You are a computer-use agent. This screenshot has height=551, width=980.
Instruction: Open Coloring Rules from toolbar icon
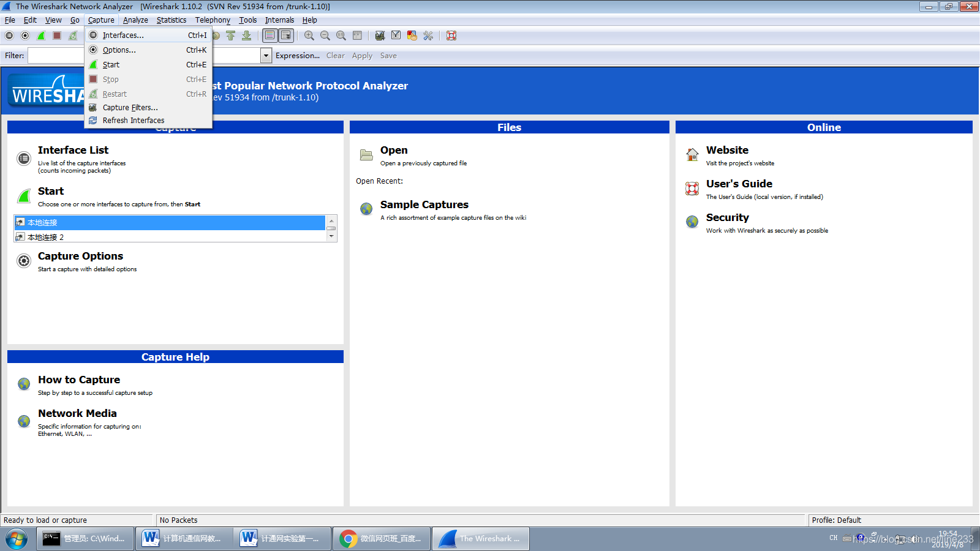pyautogui.click(x=412, y=36)
